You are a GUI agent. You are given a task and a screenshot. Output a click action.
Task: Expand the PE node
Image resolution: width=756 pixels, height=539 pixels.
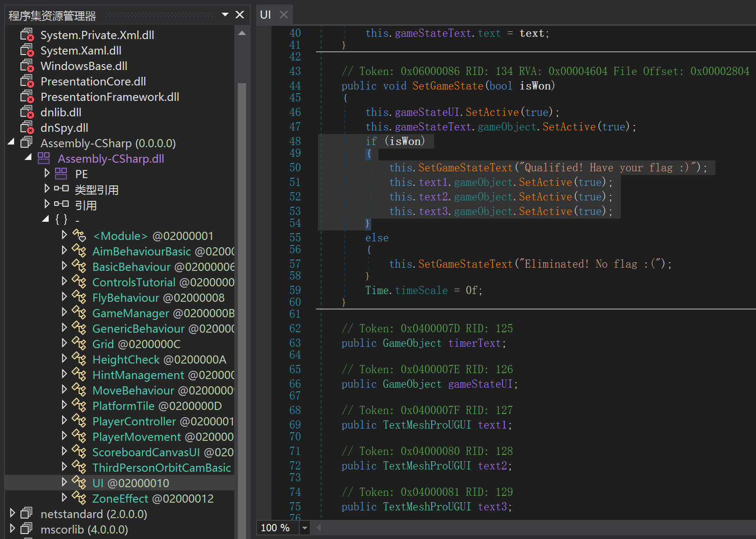pos(46,173)
